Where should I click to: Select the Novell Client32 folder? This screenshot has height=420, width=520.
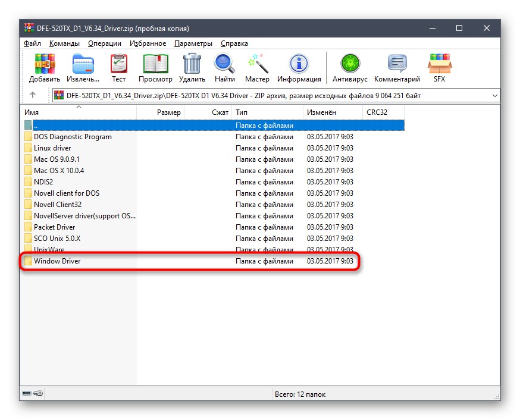click(58, 204)
